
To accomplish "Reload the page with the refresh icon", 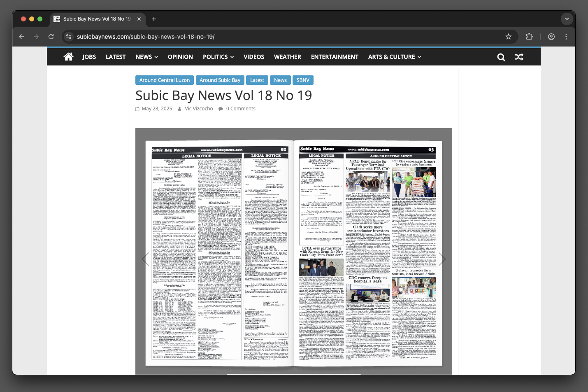I will 51,37.
